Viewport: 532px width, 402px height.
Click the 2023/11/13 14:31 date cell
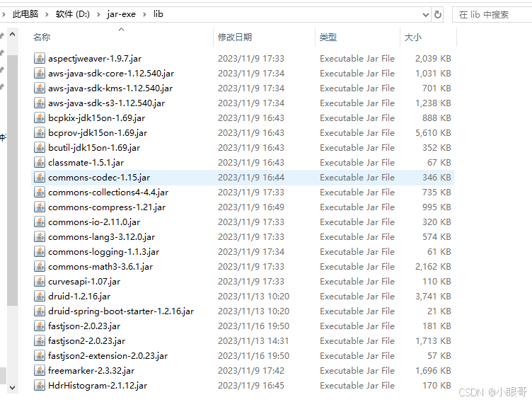point(253,341)
